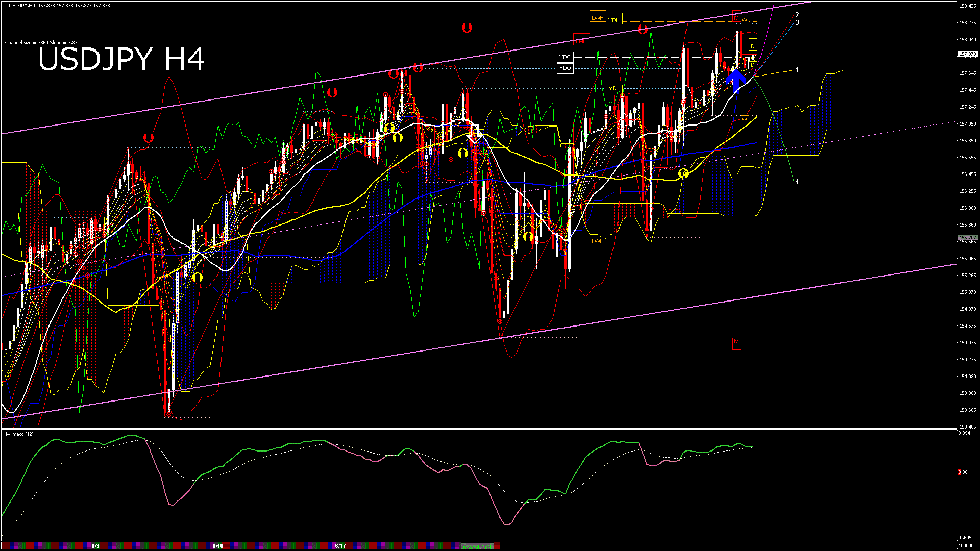Select the LWH level label
Image resolution: width=980 pixels, height=551 pixels.
pos(597,17)
